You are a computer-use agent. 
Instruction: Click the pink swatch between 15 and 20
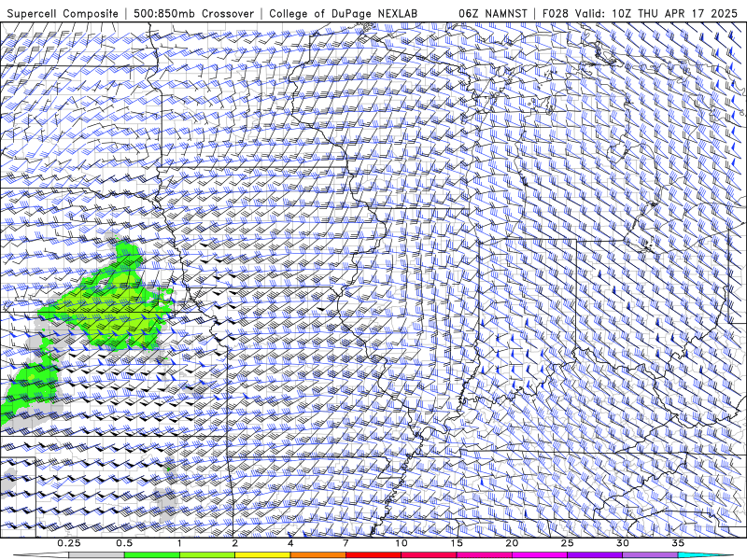click(x=484, y=555)
